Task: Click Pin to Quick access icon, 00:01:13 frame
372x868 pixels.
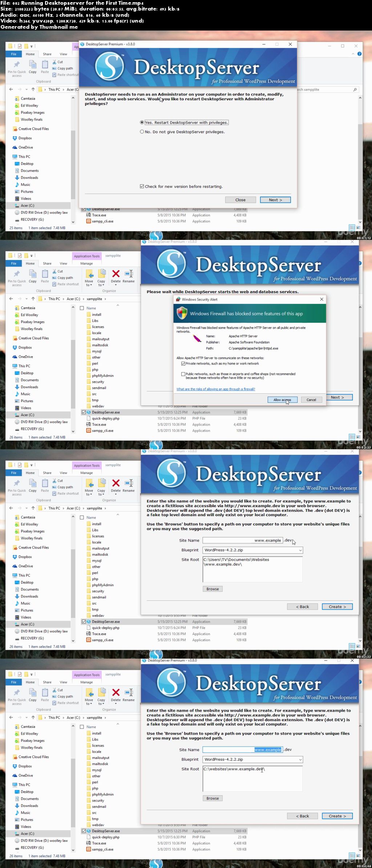Action: pyautogui.click(x=17, y=65)
